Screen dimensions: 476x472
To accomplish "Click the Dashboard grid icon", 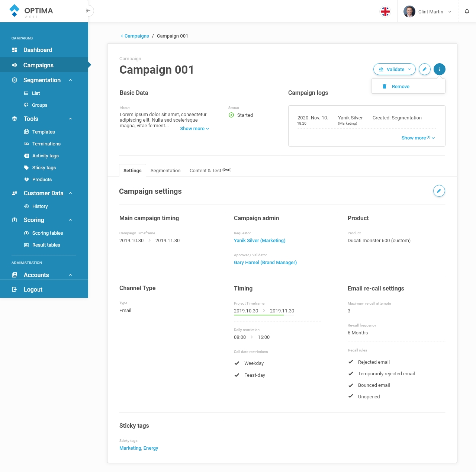I will tap(15, 50).
